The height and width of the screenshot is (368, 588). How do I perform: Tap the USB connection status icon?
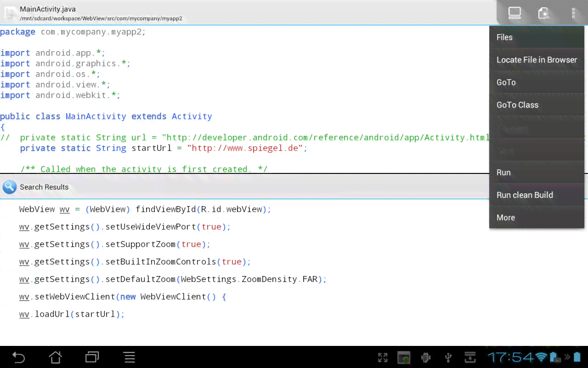click(449, 358)
